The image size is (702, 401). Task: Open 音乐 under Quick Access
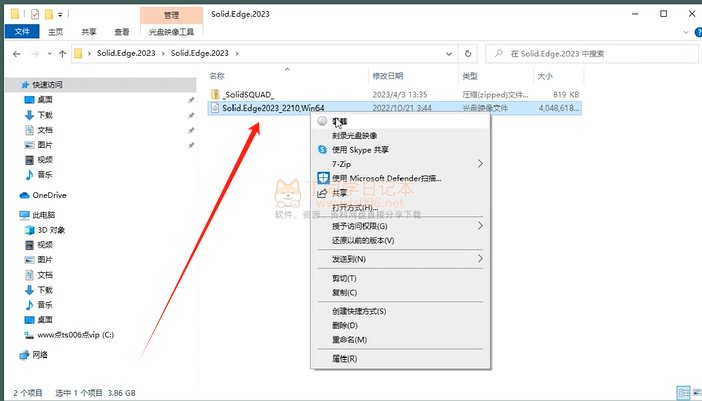point(45,174)
